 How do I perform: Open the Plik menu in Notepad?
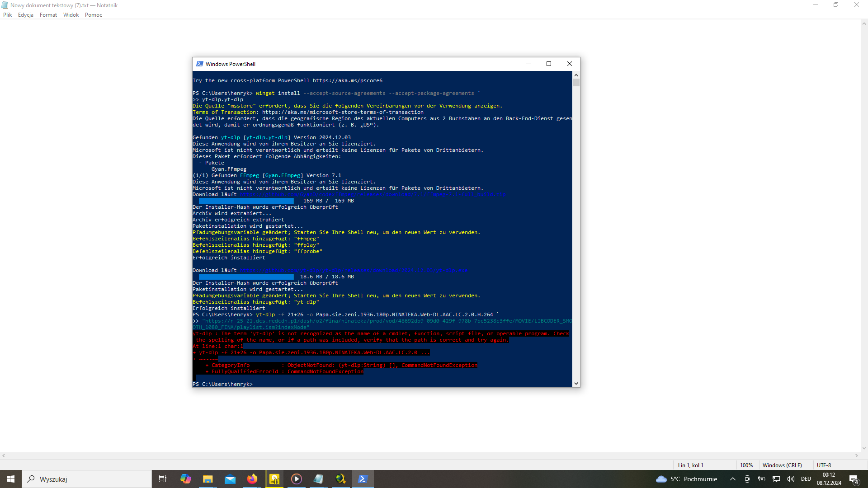pos(7,15)
